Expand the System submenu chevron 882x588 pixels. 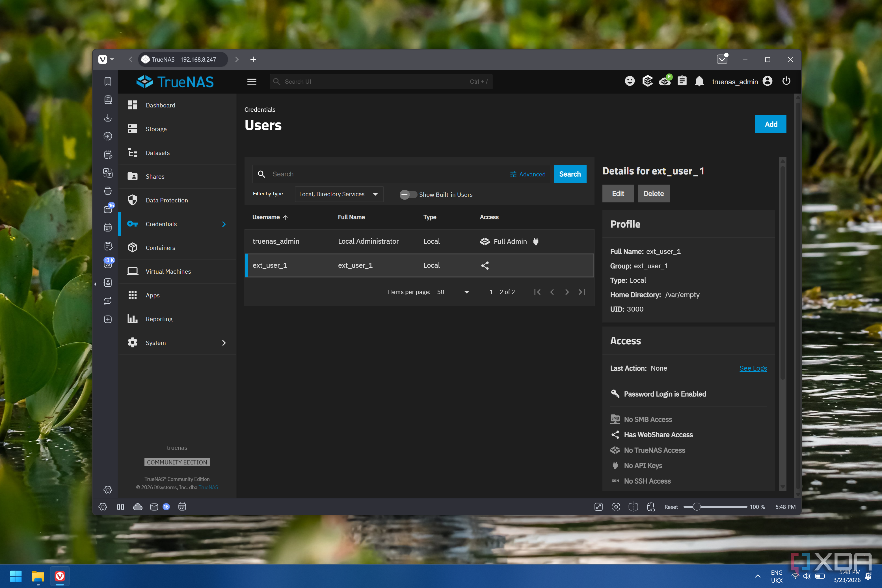coord(224,343)
